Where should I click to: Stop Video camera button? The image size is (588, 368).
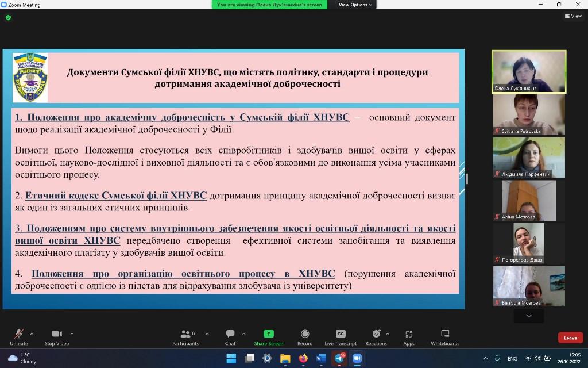coord(57,337)
